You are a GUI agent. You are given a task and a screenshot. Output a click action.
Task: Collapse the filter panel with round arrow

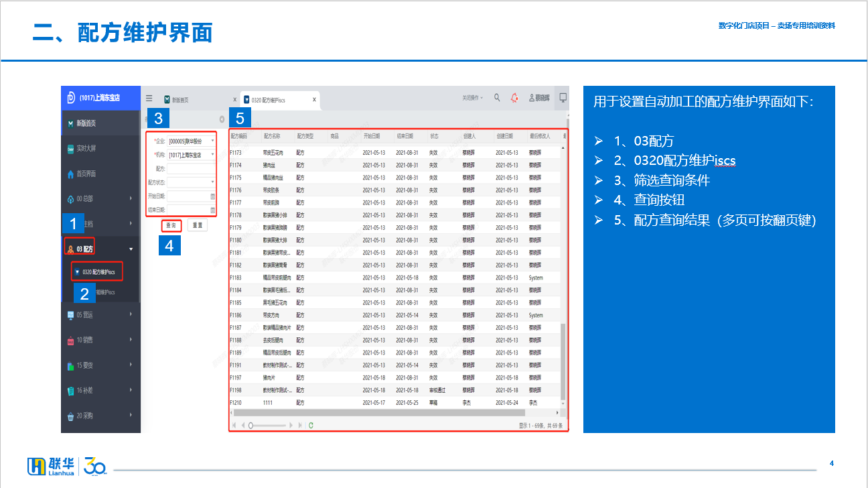(x=222, y=119)
